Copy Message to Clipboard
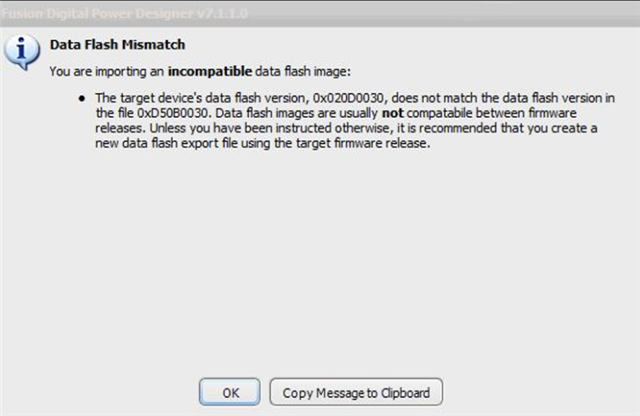 356,392
